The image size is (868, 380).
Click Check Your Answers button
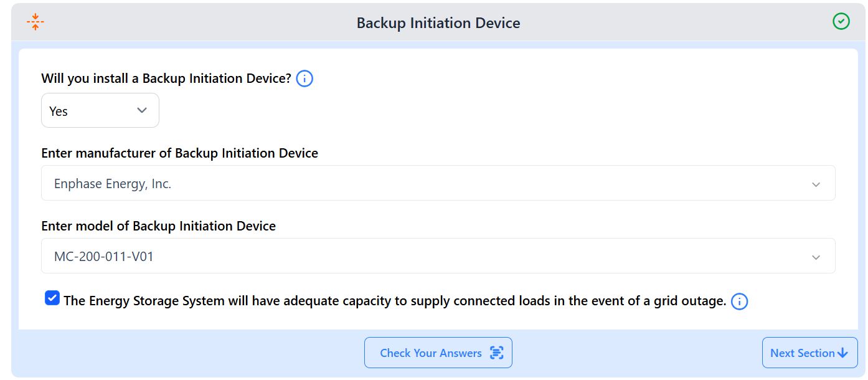438,353
